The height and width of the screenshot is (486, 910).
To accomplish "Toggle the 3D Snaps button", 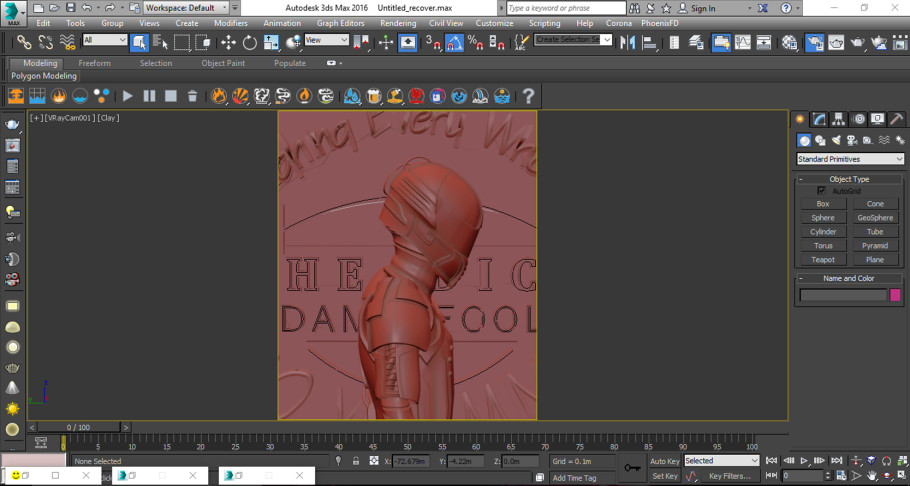I will point(433,42).
